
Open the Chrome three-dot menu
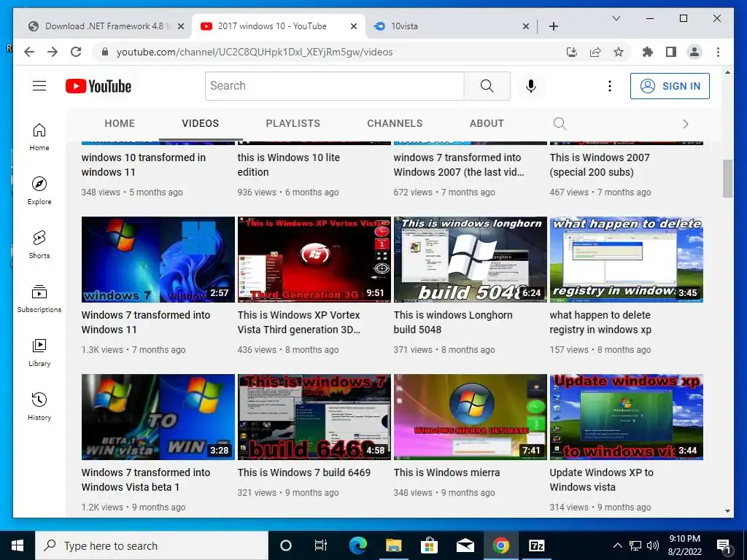pos(718,52)
